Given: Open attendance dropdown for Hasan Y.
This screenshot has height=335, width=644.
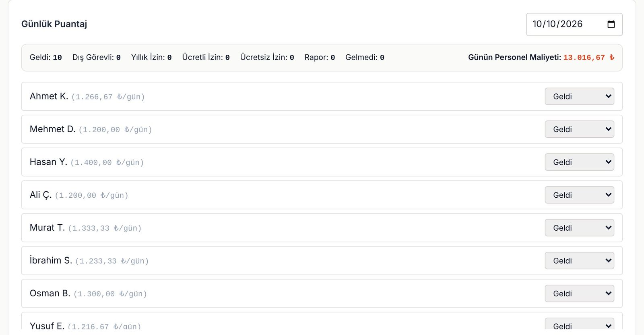Looking at the screenshot, I should click(x=580, y=162).
